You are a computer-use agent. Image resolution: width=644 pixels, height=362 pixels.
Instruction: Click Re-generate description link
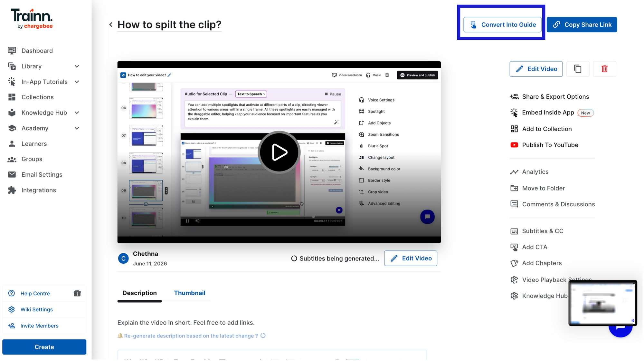point(191,336)
